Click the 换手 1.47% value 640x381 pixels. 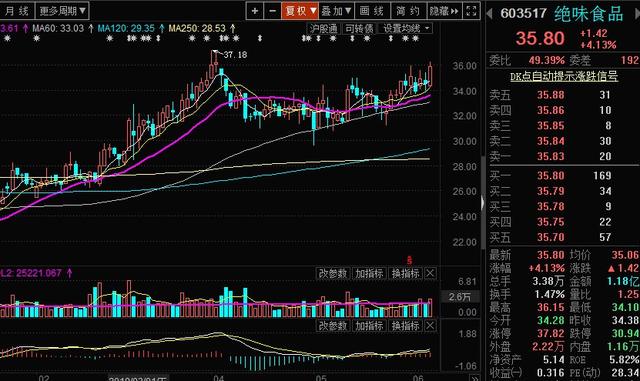click(550, 294)
